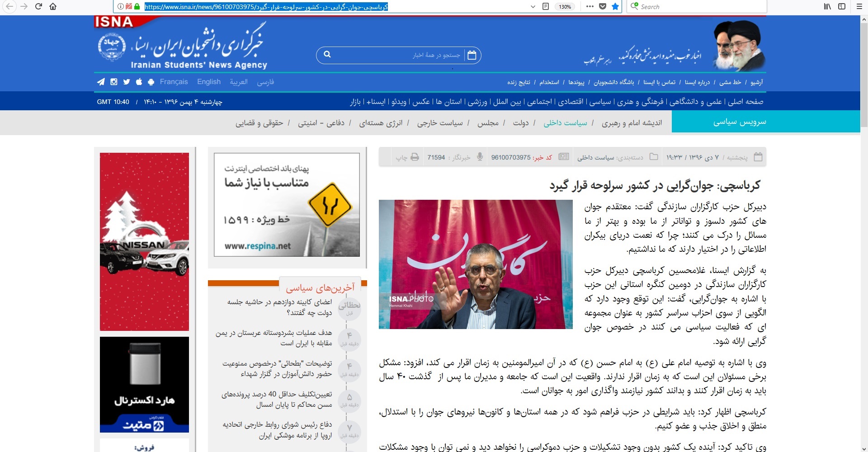
Task: Open ISNA Instagram page icon
Action: (x=114, y=82)
